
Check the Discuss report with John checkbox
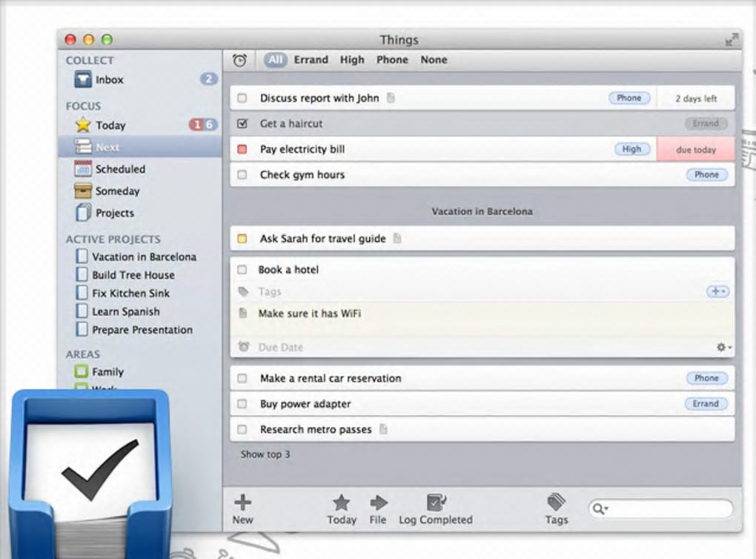pos(242,99)
